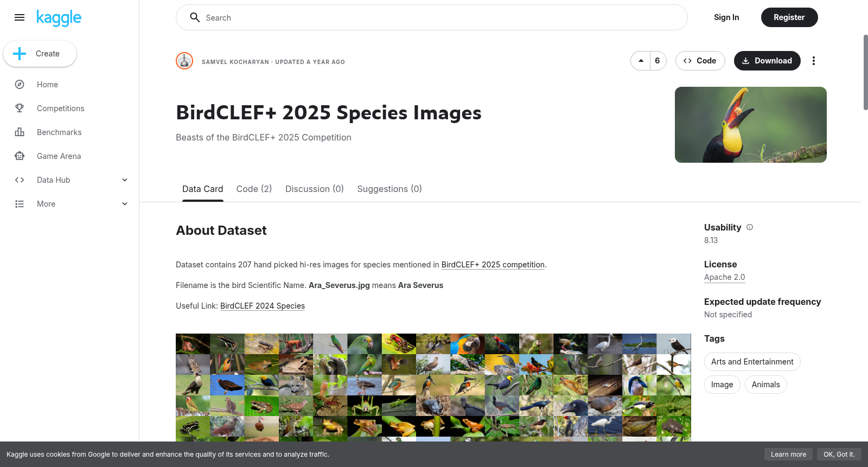Expand the More section chevron
Viewport: 868px width, 467px height.
click(x=125, y=204)
